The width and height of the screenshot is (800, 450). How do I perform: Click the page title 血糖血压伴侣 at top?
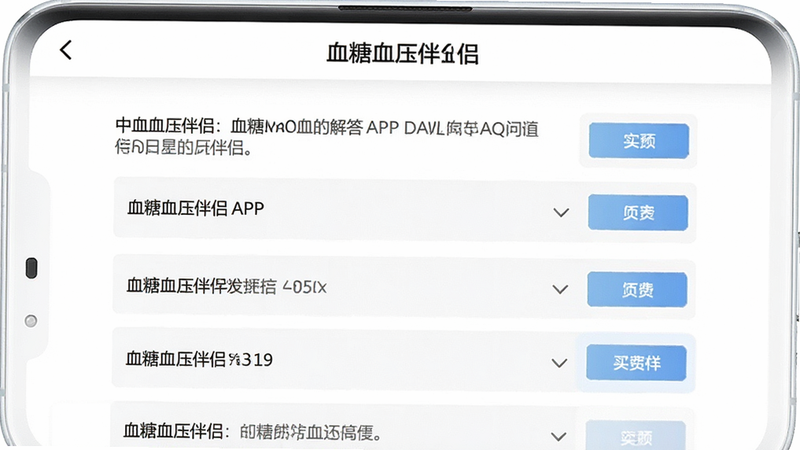[403, 54]
